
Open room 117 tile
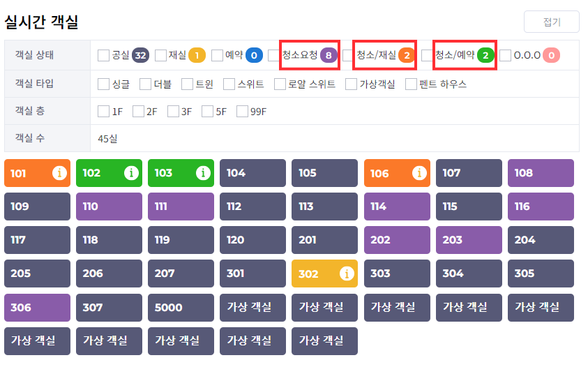click(37, 240)
